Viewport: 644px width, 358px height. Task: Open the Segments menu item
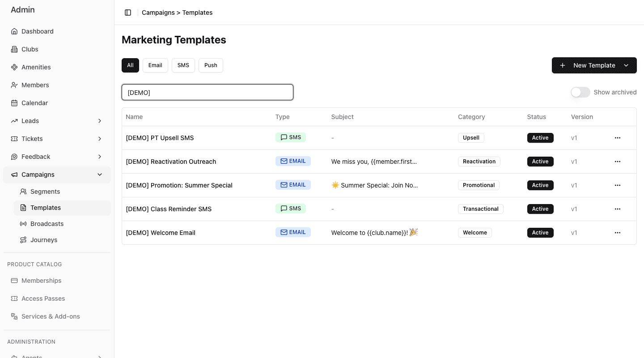pos(62,192)
